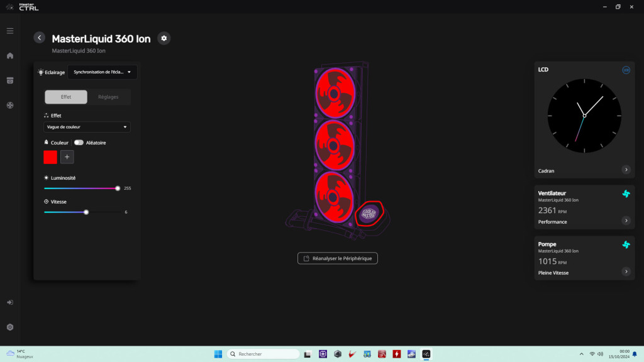This screenshot has width=644, height=362.
Task: Click the 1015 RPM pump reading
Action: (x=552, y=261)
